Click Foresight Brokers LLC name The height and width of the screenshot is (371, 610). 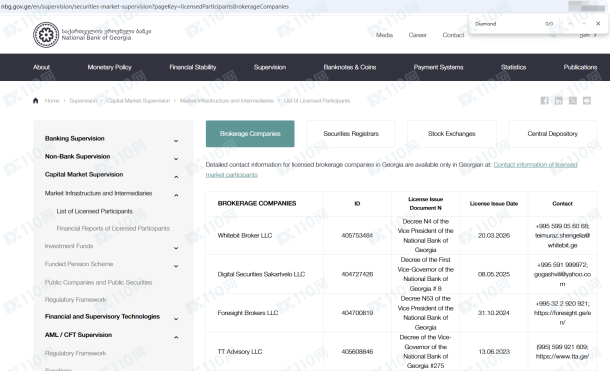pos(248,313)
